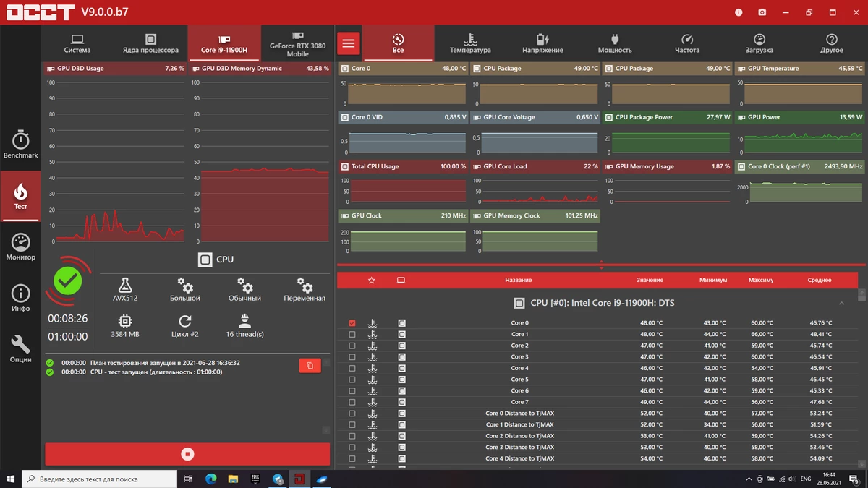Image resolution: width=868 pixels, height=488 pixels.
Task: Click the Цикл #2 cycle indicator
Action: click(x=185, y=326)
